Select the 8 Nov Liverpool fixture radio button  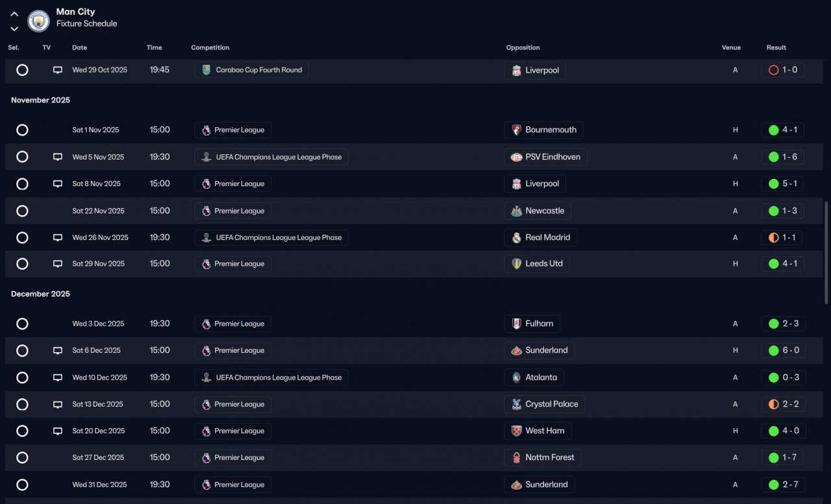[x=22, y=184]
